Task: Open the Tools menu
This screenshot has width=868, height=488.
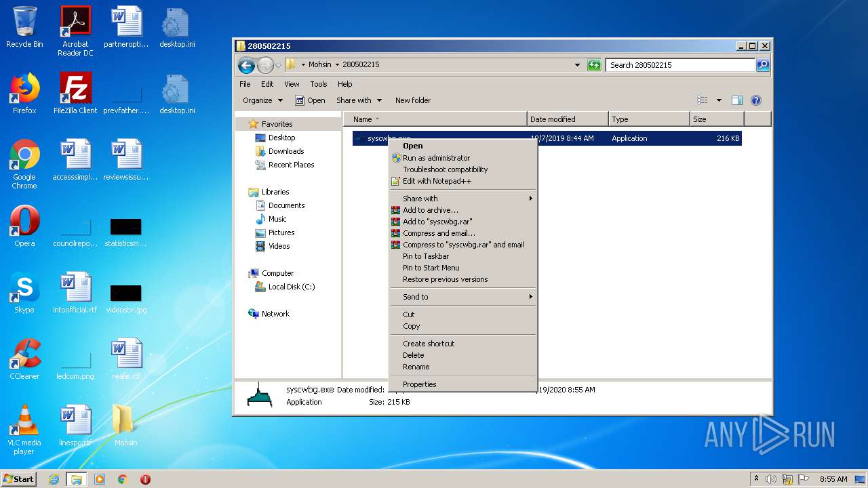Action: (x=319, y=84)
